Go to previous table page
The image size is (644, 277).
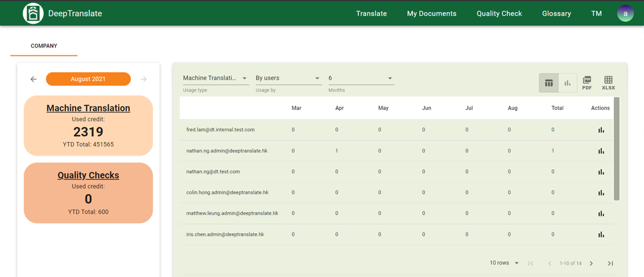pyautogui.click(x=549, y=263)
